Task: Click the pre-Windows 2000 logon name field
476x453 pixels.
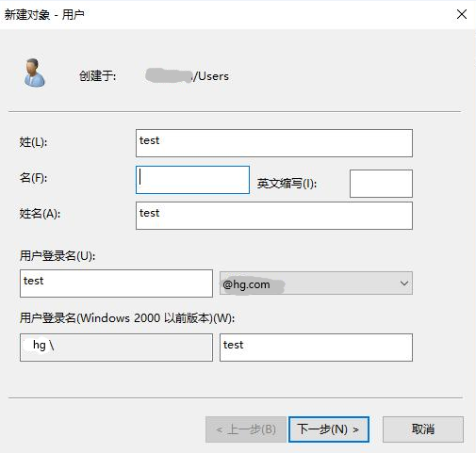Action: coord(316,348)
